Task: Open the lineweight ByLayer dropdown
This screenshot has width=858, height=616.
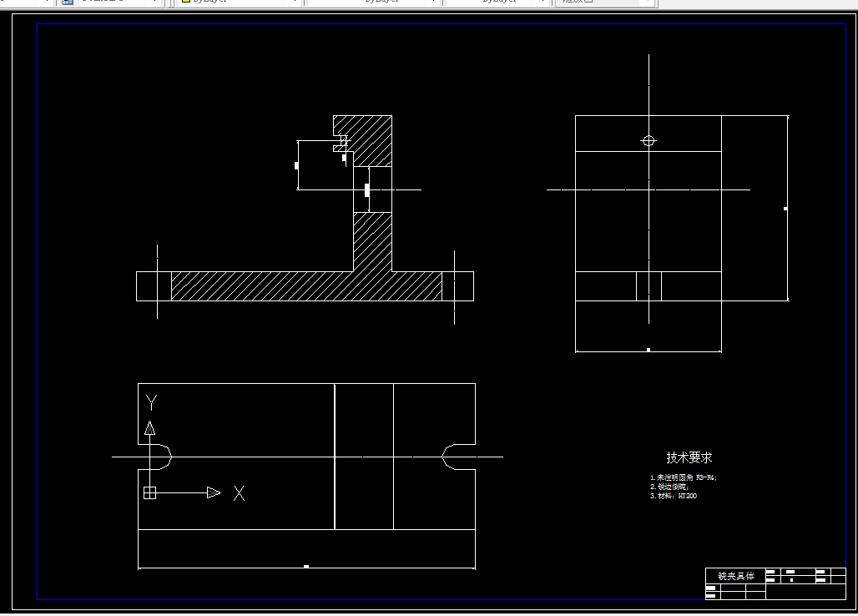Action: [497, 2]
